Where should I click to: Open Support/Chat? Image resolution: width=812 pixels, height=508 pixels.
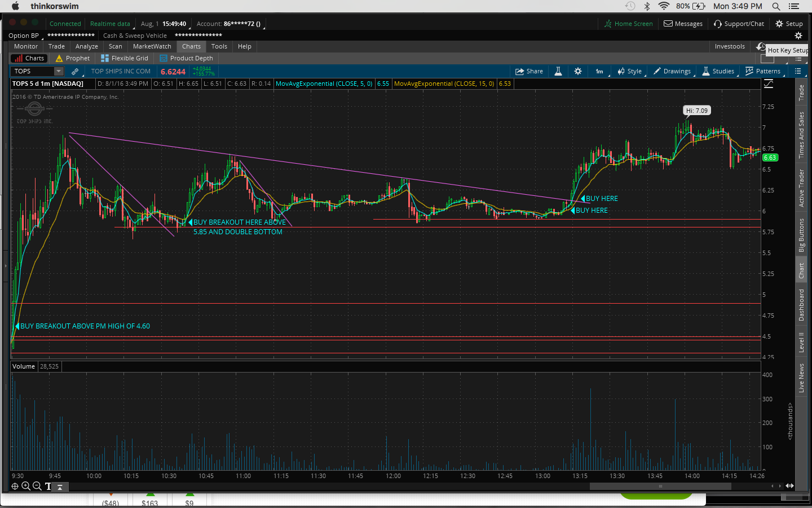coord(739,24)
